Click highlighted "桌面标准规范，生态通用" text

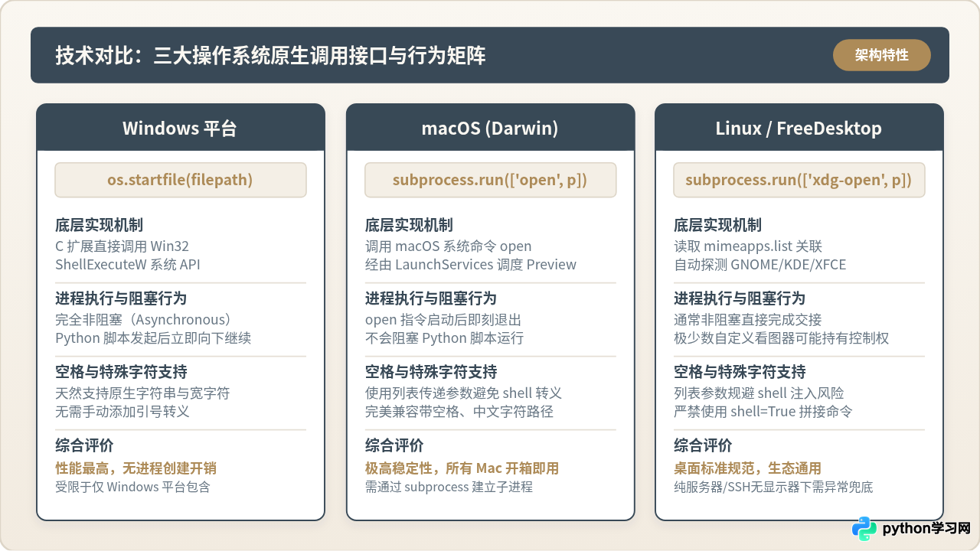click(x=747, y=468)
